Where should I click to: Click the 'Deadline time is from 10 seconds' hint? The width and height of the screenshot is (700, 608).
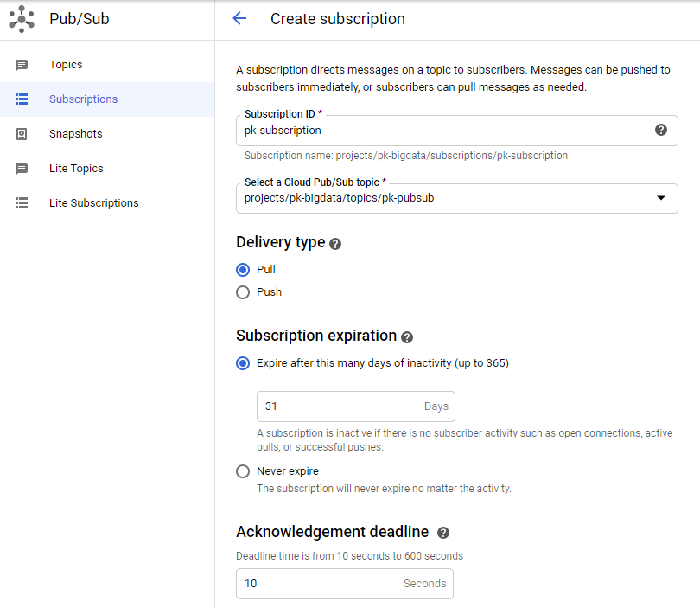(349, 556)
